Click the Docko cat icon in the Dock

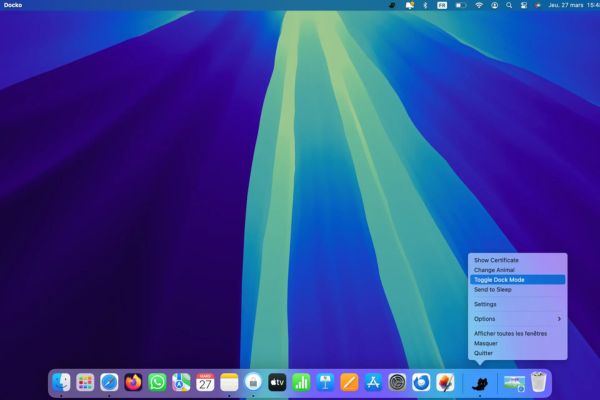point(480,382)
